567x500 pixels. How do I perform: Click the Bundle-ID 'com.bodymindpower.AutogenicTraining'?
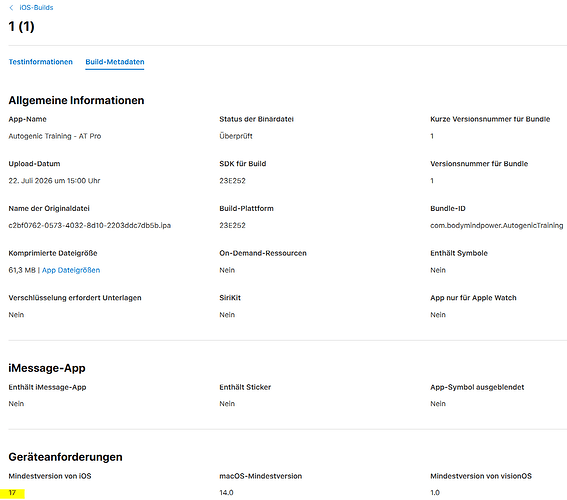pyautogui.click(x=496, y=225)
